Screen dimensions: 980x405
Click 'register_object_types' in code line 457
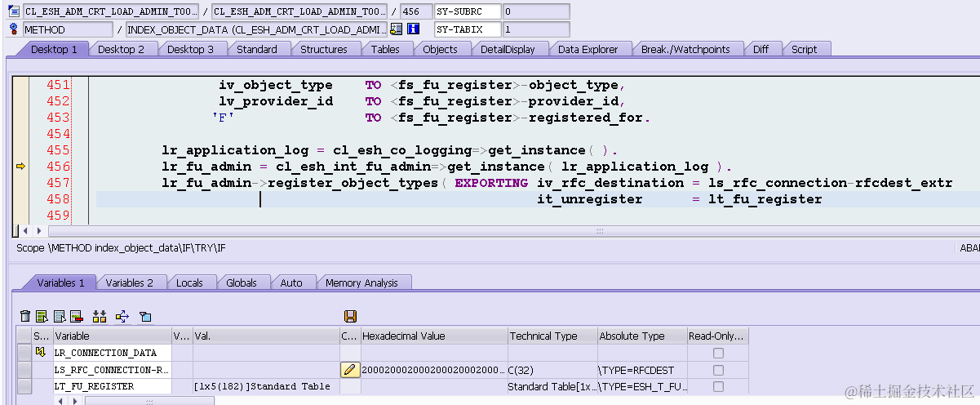click(x=353, y=183)
